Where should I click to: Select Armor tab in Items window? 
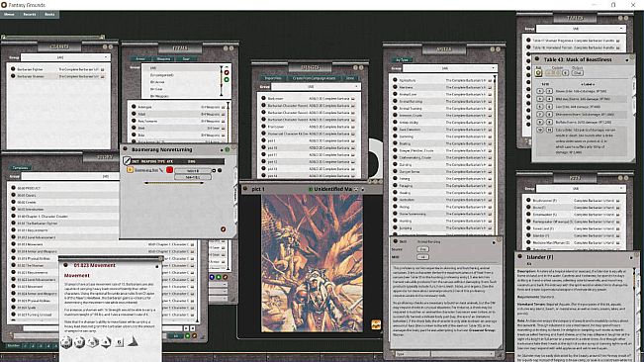(x=140, y=58)
